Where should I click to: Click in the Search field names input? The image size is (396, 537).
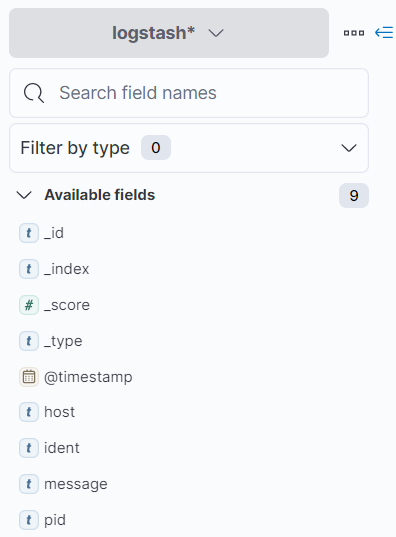pyautogui.click(x=189, y=93)
